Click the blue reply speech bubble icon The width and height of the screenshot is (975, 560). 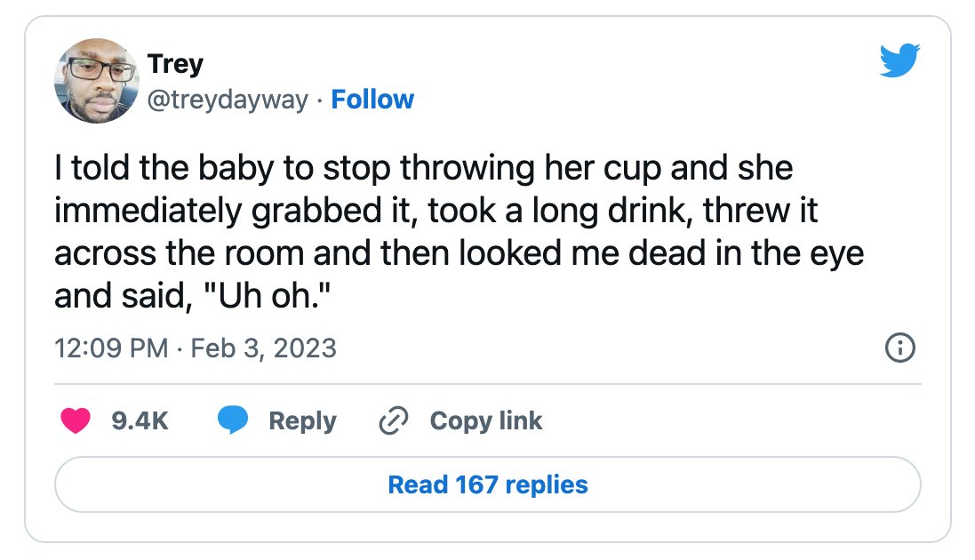[233, 420]
